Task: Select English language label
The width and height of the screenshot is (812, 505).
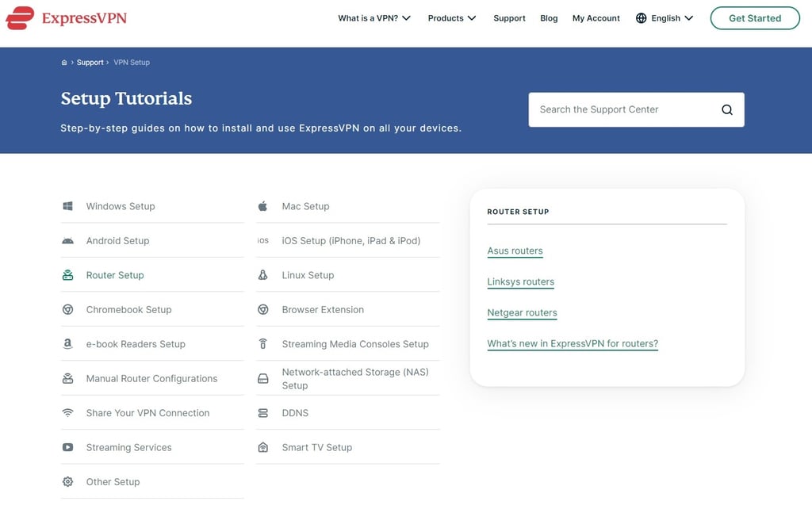Action: [665, 18]
